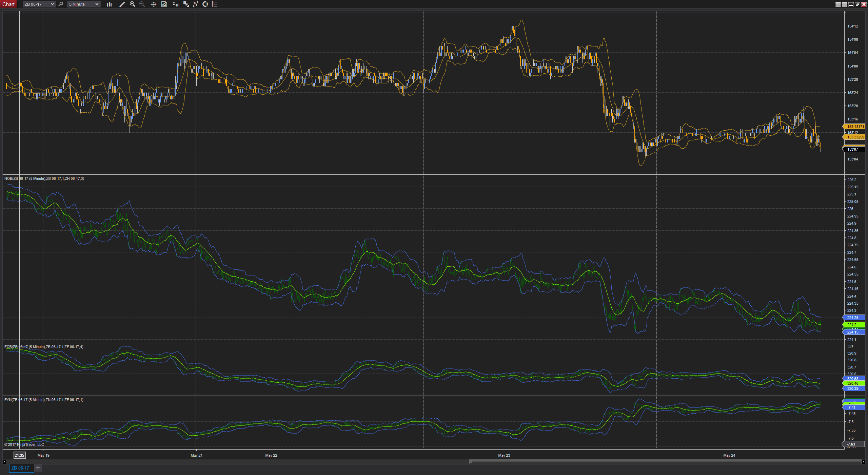Open the chart Properties list icon
Viewport: 868px width, 475px height.
coord(215,4)
